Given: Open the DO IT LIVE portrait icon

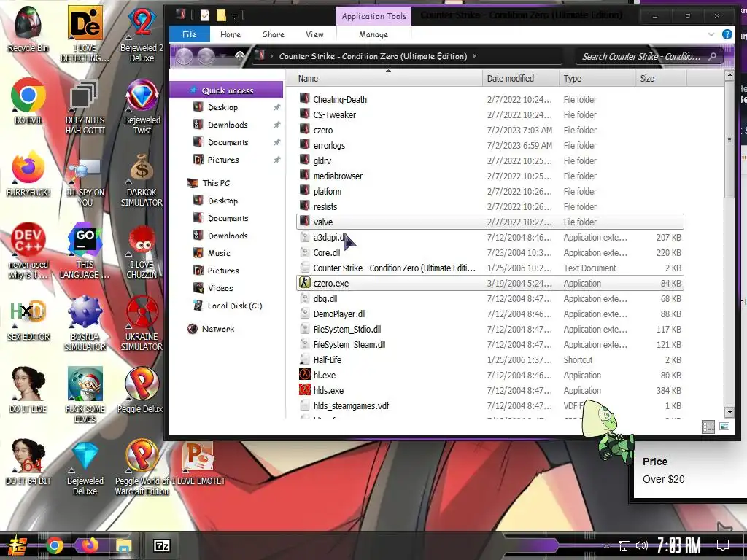Looking at the screenshot, I should click(x=28, y=389).
